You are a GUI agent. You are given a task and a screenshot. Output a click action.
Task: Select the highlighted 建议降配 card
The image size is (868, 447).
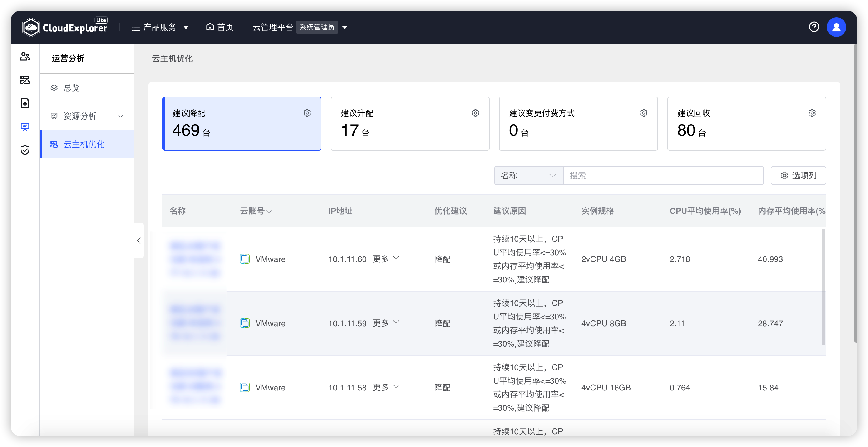[242, 124]
